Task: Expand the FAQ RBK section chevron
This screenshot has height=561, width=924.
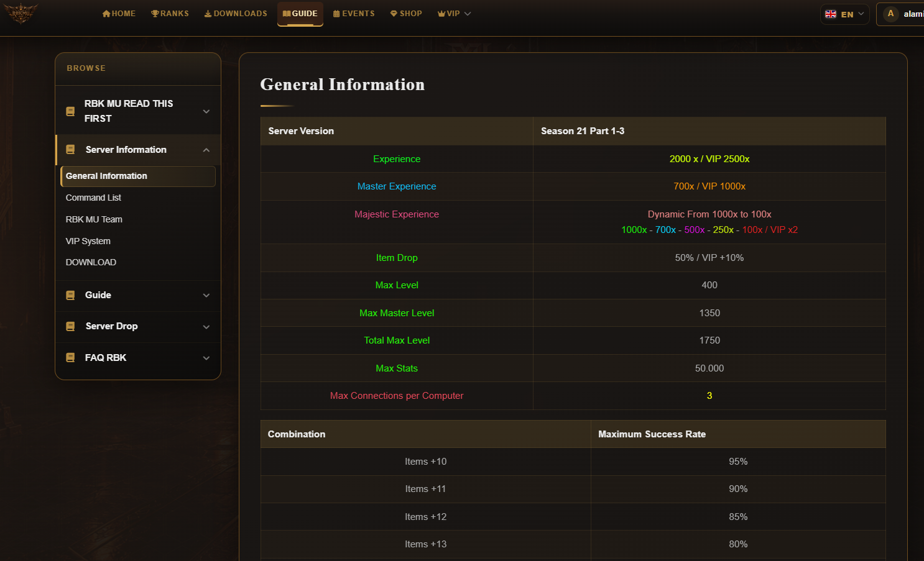Action: (206, 358)
